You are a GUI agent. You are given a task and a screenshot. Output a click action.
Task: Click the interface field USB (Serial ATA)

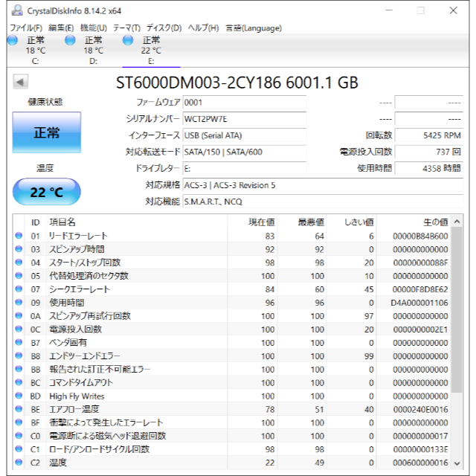(245, 135)
